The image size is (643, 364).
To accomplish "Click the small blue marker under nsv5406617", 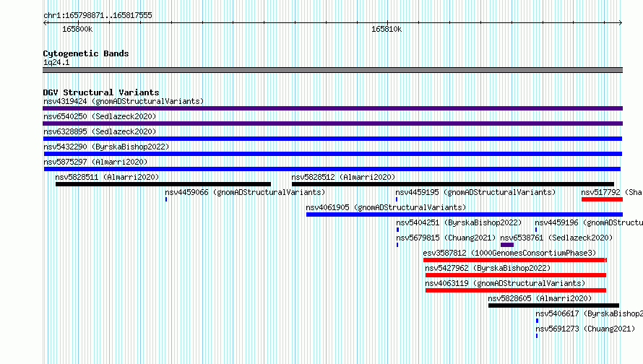I will point(538,321).
